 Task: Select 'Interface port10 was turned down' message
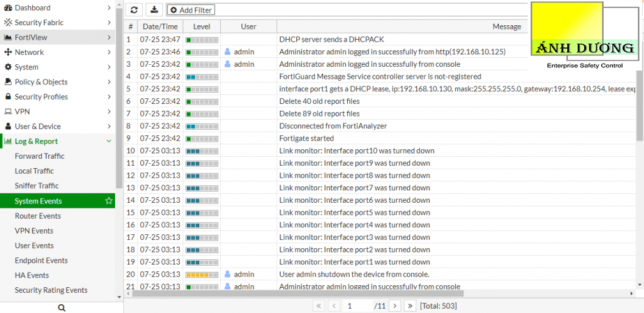point(357,151)
